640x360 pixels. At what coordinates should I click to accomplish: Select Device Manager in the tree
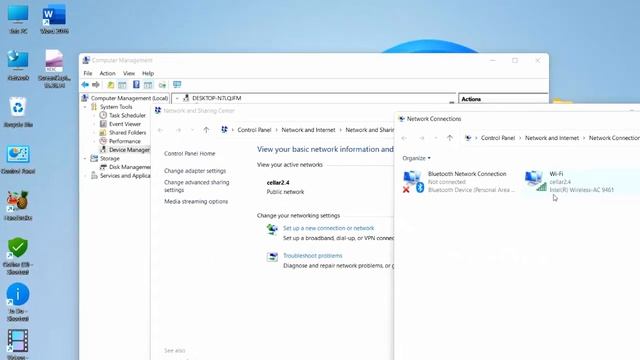pyautogui.click(x=125, y=150)
